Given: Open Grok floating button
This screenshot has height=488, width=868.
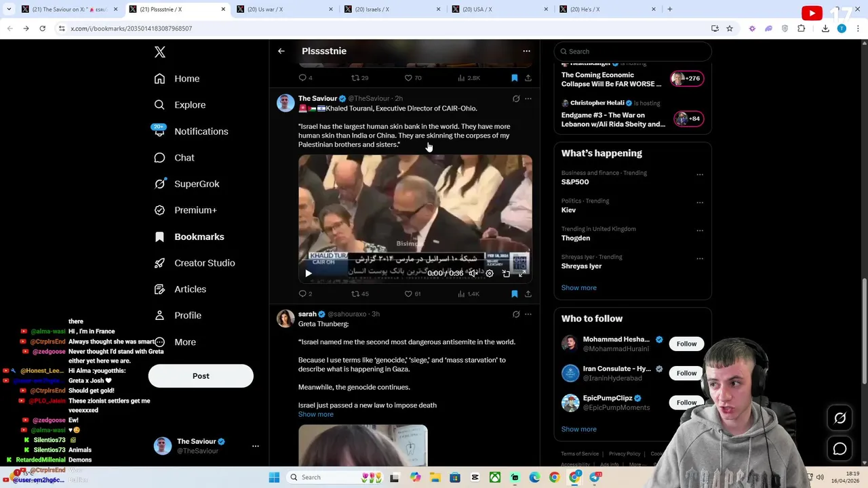Looking at the screenshot, I should pos(840,418).
